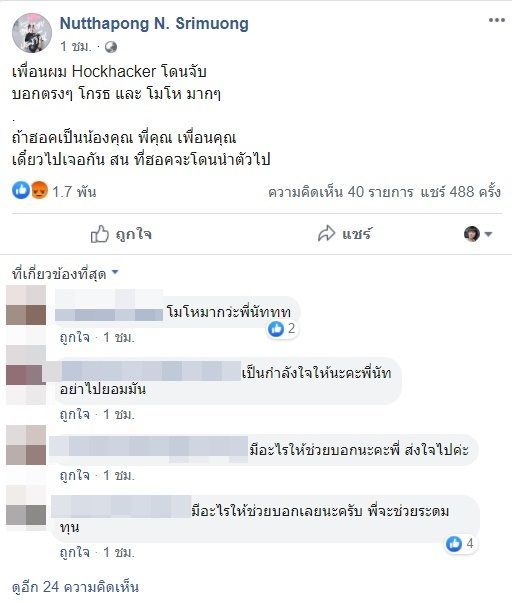This screenshot has height=603, width=512.
Task: Like the first comment โมโหมากว่ะพี่นัท
Action: 75,338
